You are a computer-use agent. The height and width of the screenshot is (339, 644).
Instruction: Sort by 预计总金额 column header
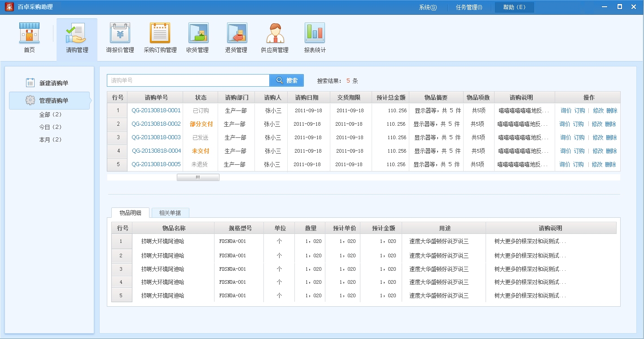(x=391, y=97)
